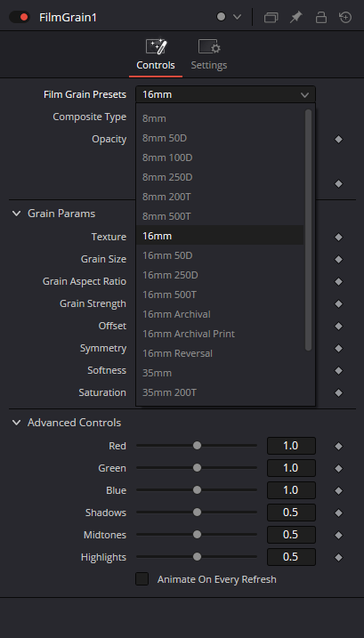Choose the 8mm 250D preset

tap(220, 177)
